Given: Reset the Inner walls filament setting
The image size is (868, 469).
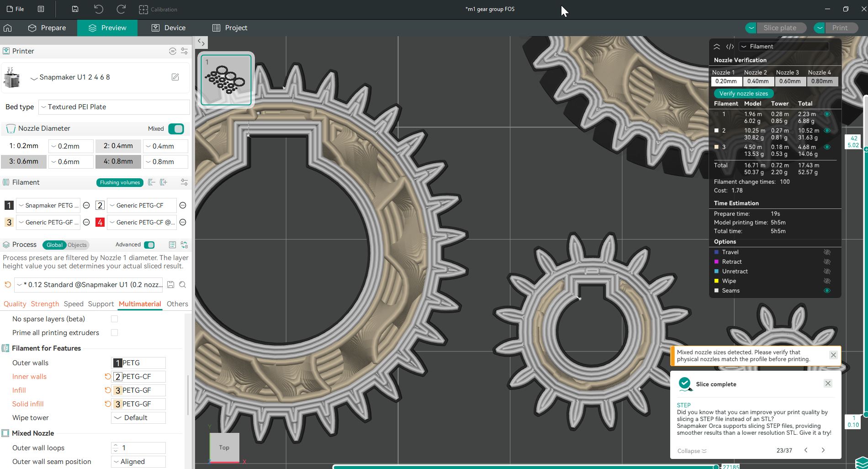Looking at the screenshot, I should (x=107, y=377).
